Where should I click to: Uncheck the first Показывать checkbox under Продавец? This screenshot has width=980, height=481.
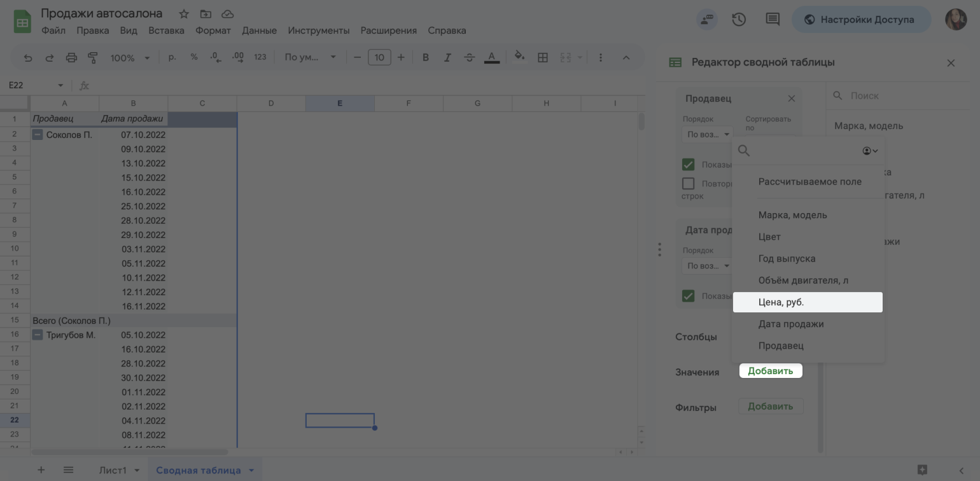pos(688,165)
